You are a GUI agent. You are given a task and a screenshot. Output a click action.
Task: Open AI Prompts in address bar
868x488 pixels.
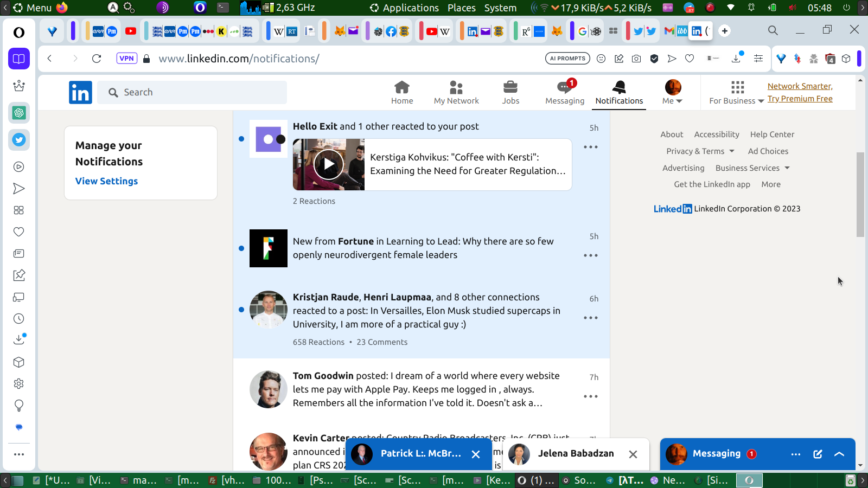coord(567,59)
